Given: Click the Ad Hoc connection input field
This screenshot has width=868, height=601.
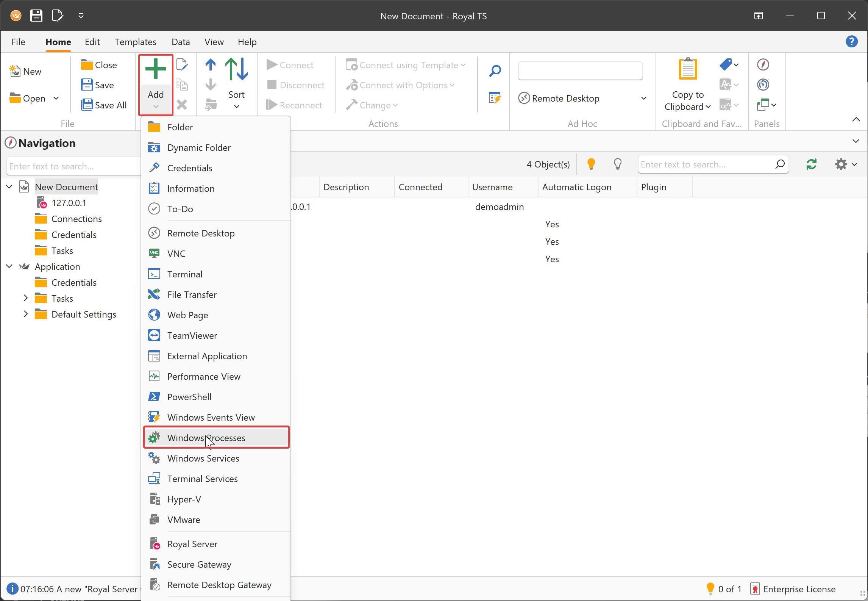Looking at the screenshot, I should [580, 71].
